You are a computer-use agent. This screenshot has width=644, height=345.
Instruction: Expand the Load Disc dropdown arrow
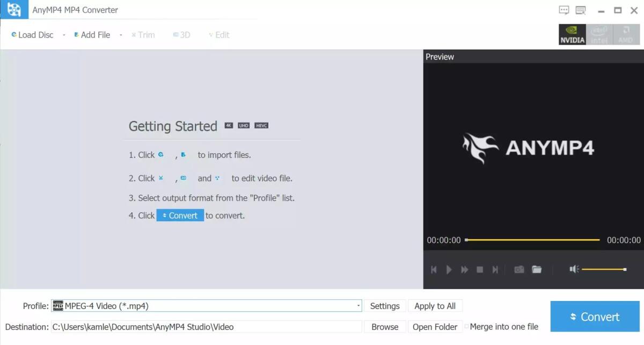tap(63, 34)
